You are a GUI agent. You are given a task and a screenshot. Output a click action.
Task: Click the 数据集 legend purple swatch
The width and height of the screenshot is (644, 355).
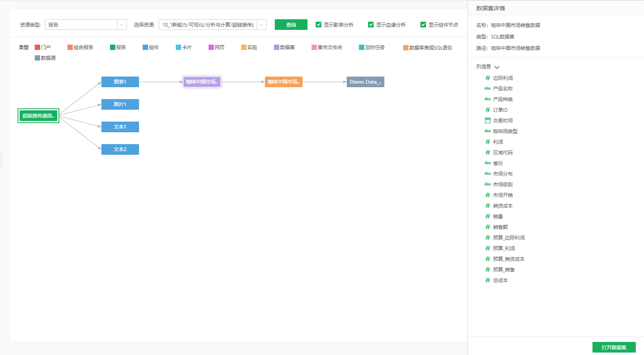click(276, 47)
